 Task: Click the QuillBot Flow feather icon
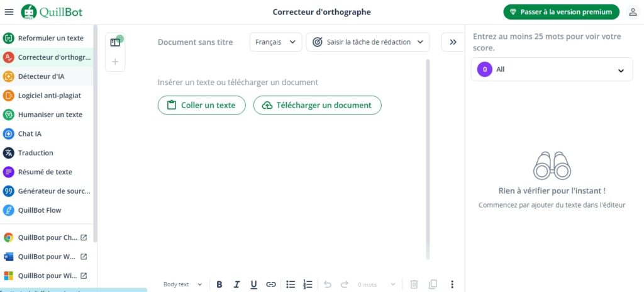pos(9,210)
